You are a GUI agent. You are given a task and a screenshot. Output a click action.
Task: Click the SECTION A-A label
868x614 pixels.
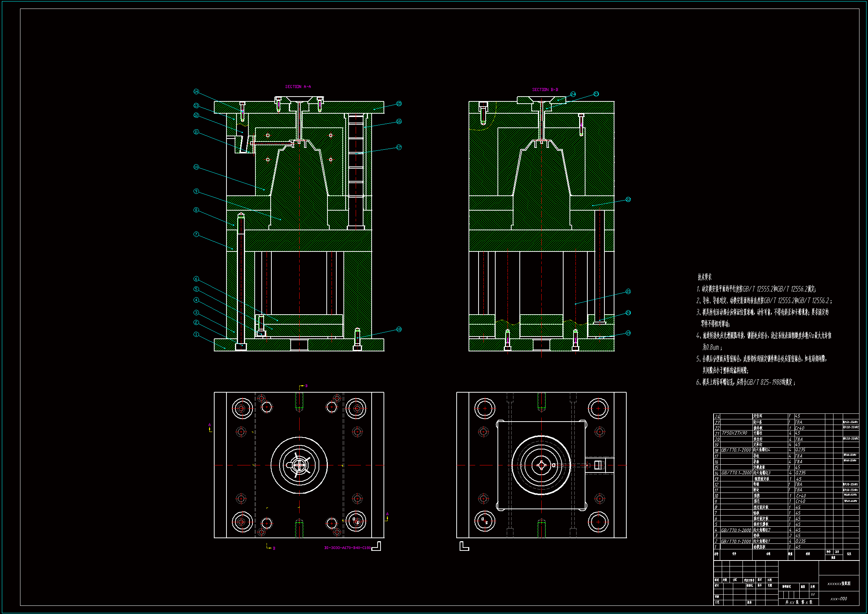[298, 87]
